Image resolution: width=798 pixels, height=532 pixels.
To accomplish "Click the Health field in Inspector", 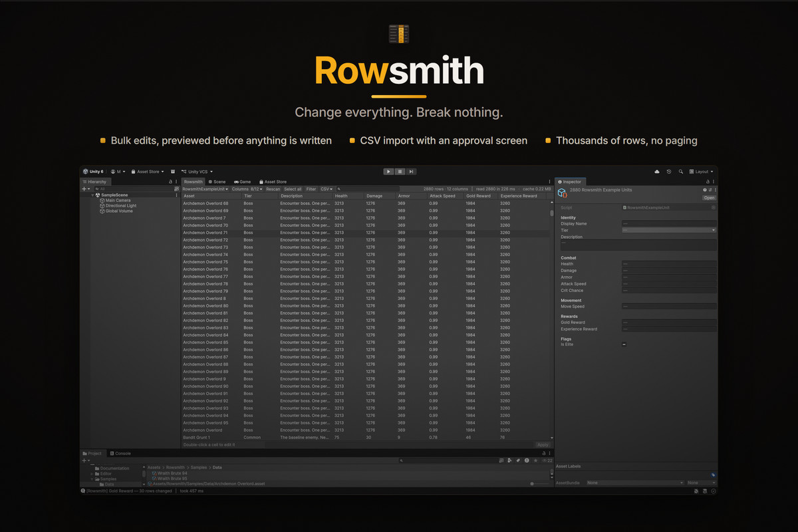I will pyautogui.click(x=669, y=263).
